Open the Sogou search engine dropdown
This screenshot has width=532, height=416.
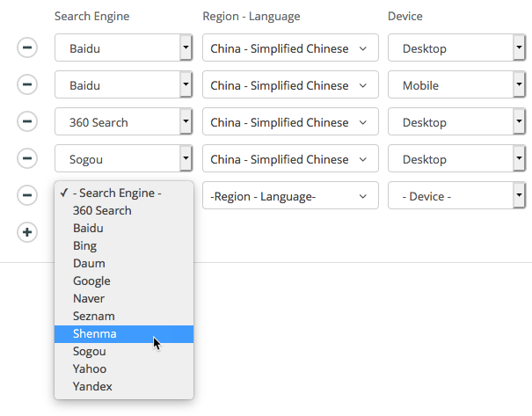(x=123, y=159)
